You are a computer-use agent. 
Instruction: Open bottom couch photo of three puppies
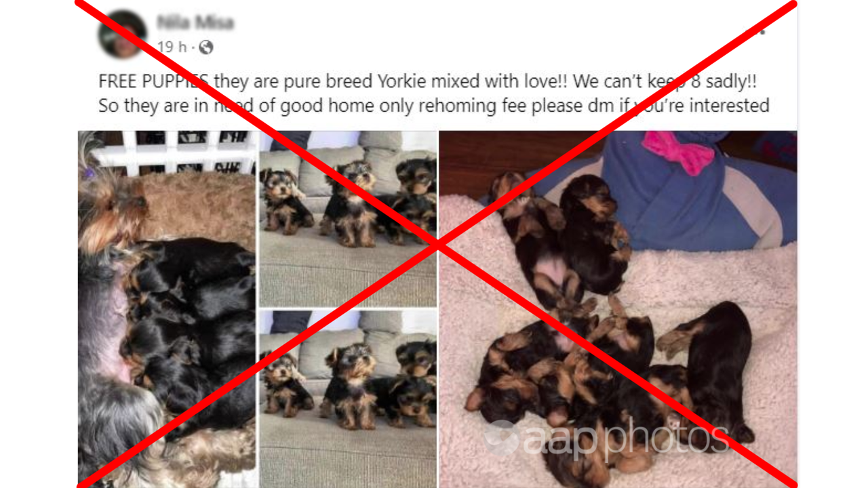point(348,399)
